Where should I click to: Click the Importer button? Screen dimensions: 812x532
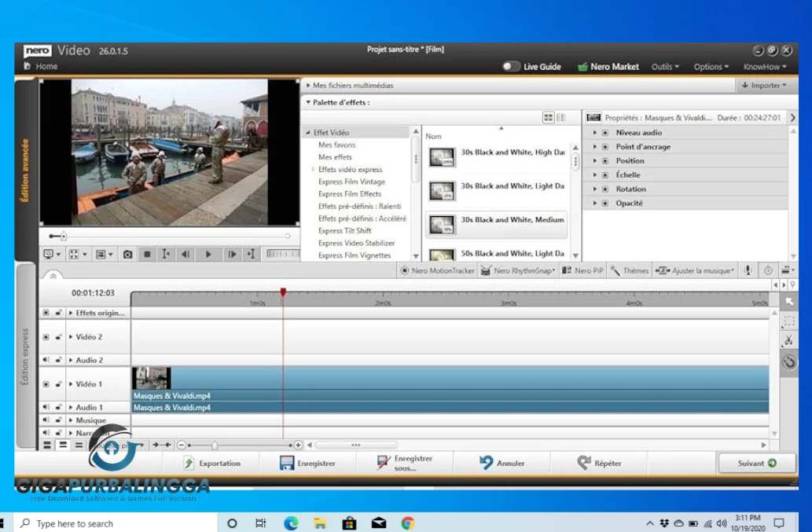pos(764,86)
